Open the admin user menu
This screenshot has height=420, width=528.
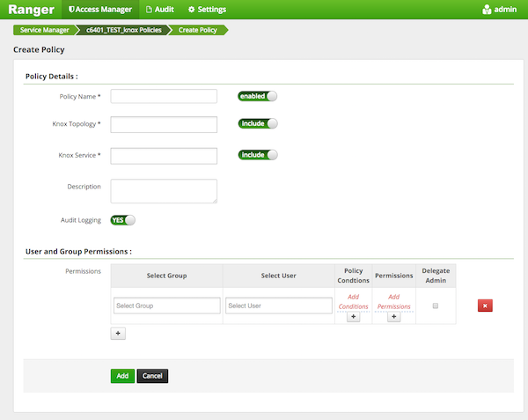(499, 10)
